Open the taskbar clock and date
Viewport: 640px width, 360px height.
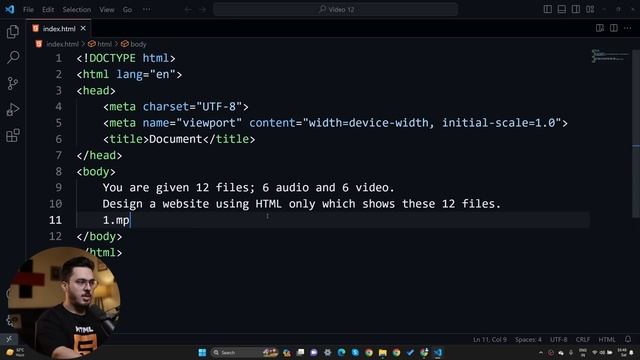pyautogui.click(x=622, y=353)
